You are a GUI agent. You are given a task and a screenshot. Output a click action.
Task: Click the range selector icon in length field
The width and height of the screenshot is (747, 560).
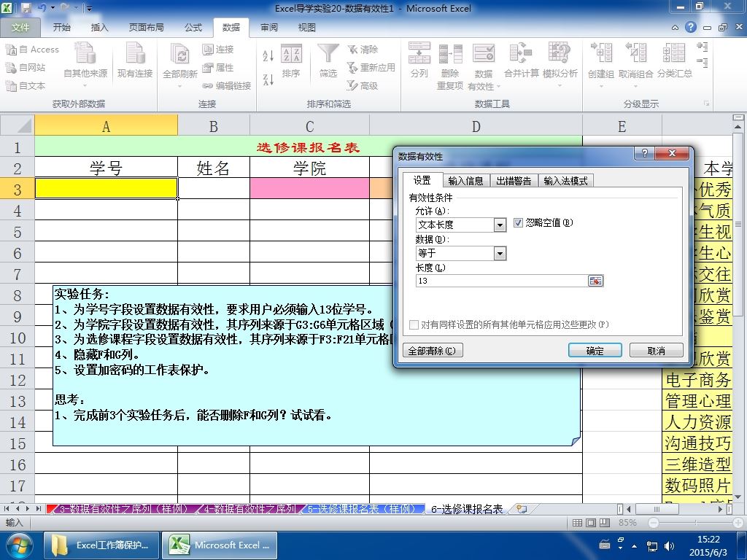click(595, 281)
